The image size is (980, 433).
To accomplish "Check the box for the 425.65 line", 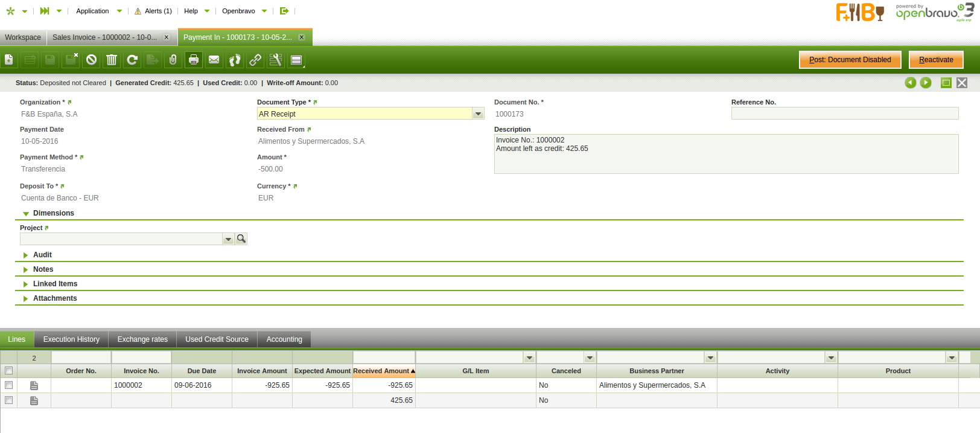I will pos(9,400).
